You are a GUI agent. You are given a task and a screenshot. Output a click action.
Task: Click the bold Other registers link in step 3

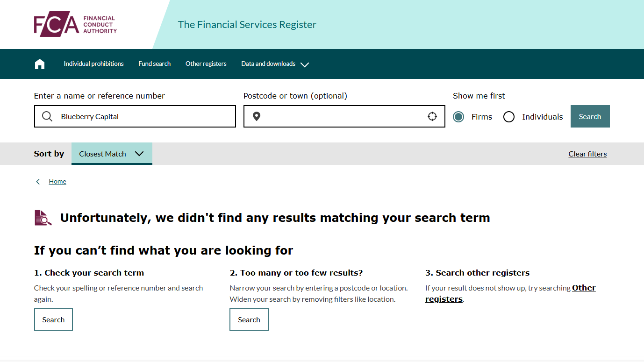(583, 288)
